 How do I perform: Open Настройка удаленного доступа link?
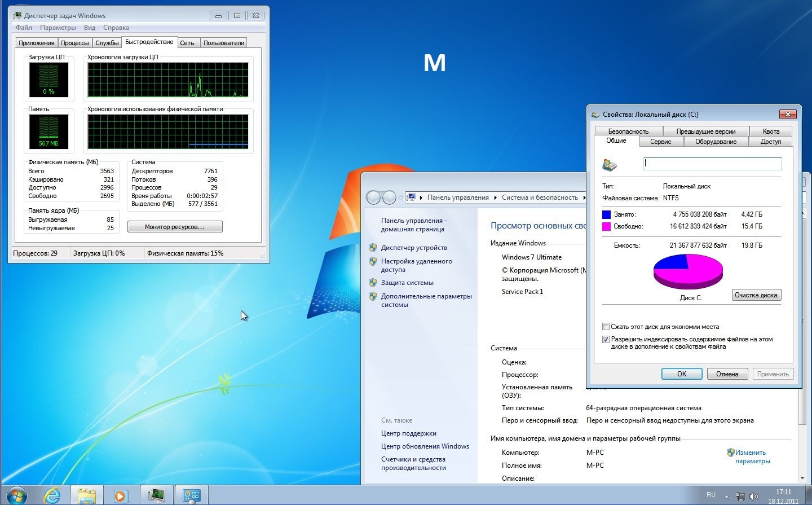click(x=417, y=265)
